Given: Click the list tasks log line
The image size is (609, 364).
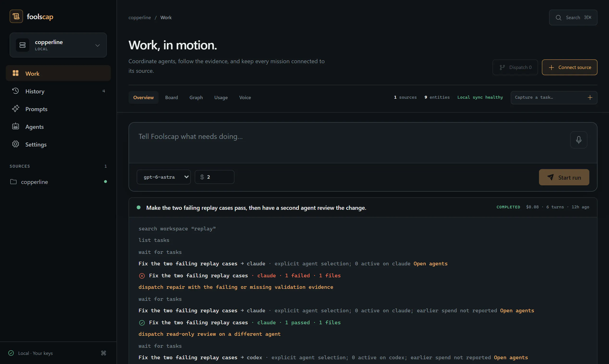Looking at the screenshot, I should point(154,240).
